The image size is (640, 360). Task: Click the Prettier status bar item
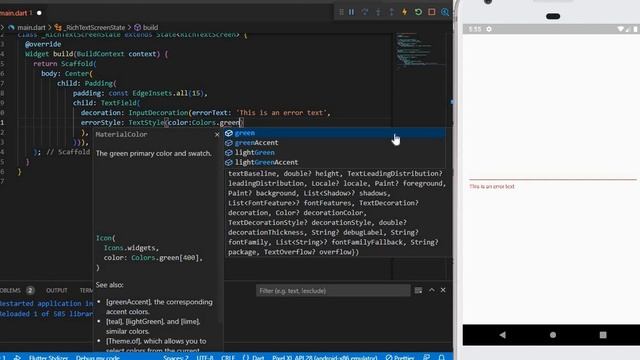[x=400, y=357]
